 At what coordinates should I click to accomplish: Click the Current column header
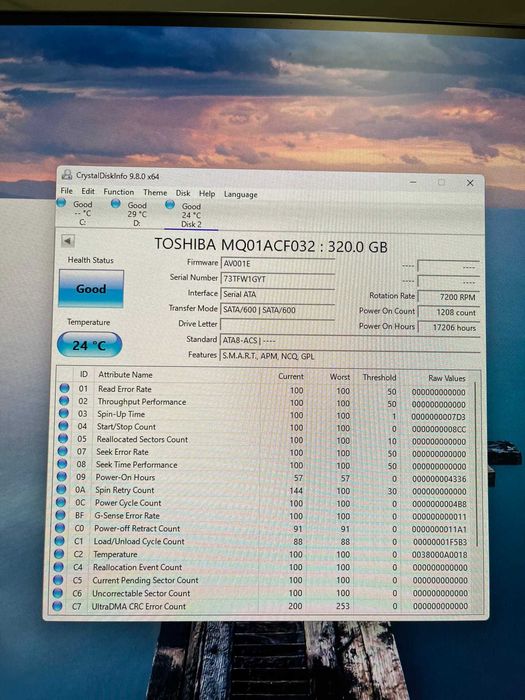(x=291, y=376)
